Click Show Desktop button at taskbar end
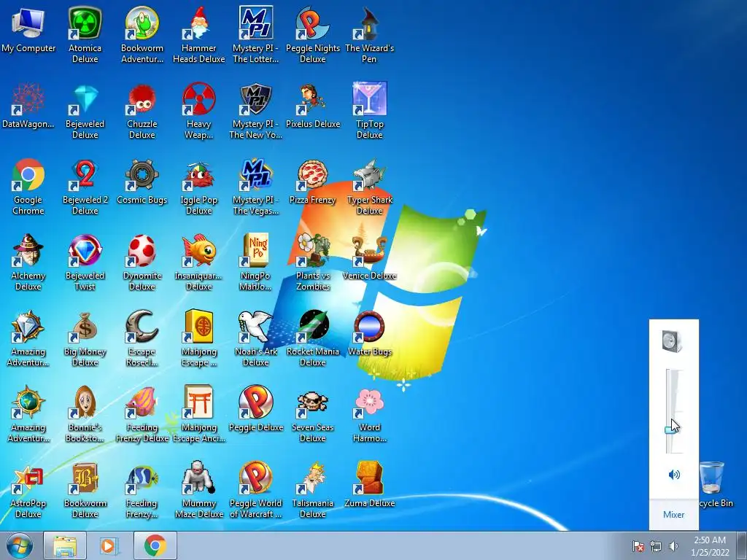747x560 pixels. pyautogui.click(x=742, y=545)
